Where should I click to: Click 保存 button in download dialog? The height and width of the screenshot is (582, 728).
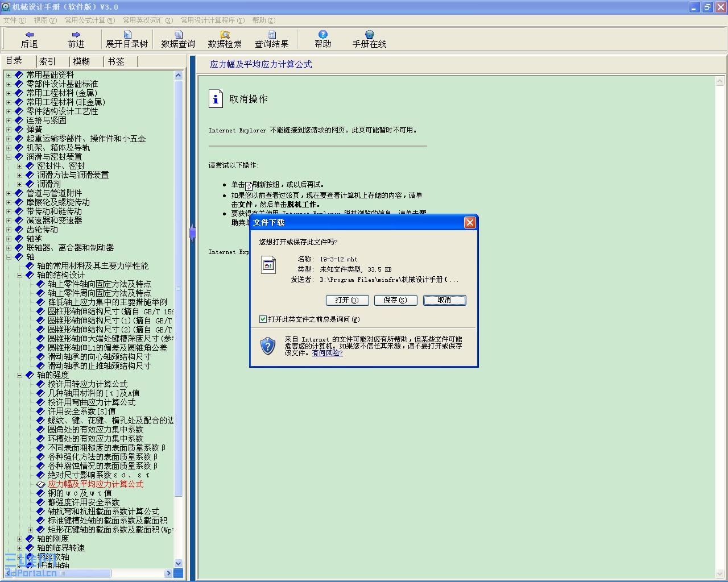pyautogui.click(x=395, y=300)
